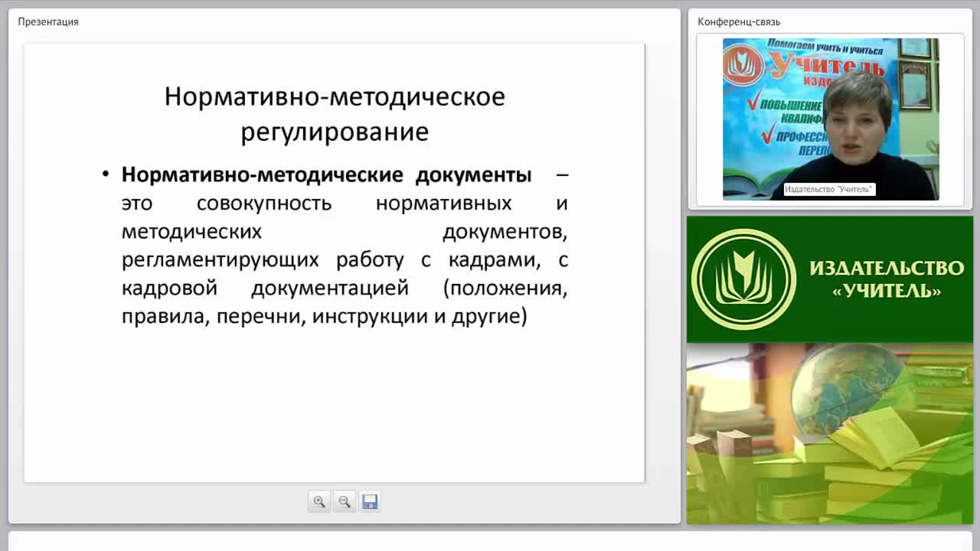Click the Издательство «Учитель» green logo banner
Screen dimensions: 980x551
click(830, 279)
